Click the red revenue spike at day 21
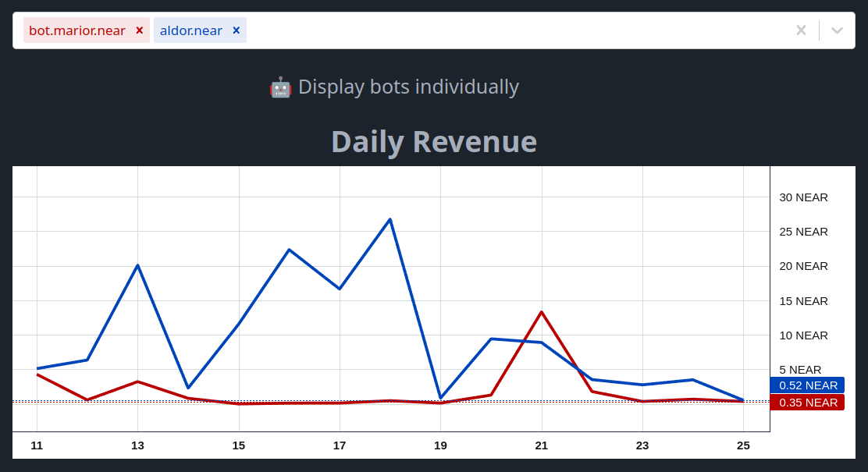 coord(542,313)
